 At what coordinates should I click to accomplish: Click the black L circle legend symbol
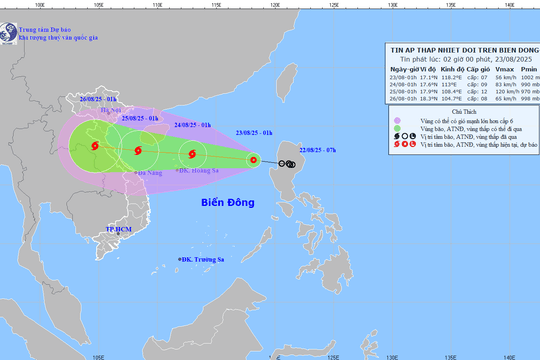pos(413,136)
